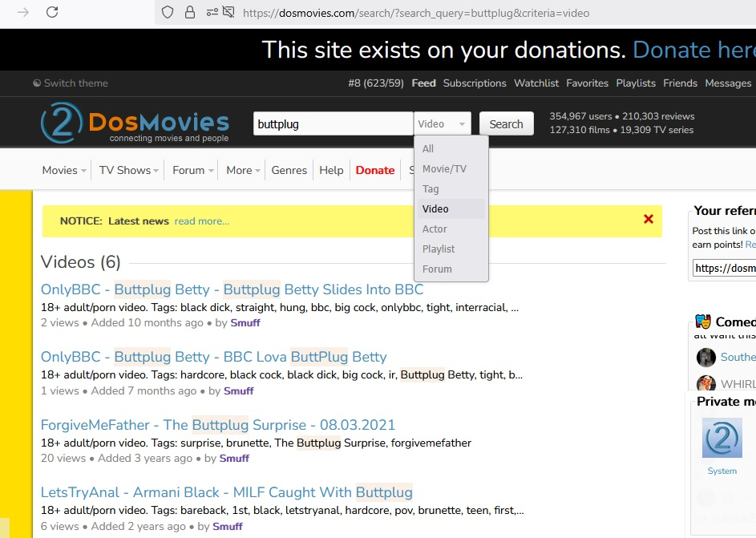Click the Comedy masks icon
This screenshot has height=538, width=756.
pos(702,321)
